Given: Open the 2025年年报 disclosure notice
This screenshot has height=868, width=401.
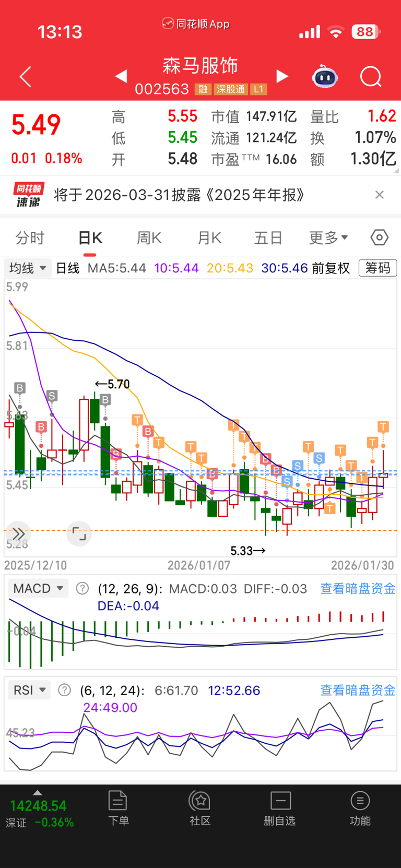Looking at the screenshot, I should pyautogui.click(x=179, y=195).
